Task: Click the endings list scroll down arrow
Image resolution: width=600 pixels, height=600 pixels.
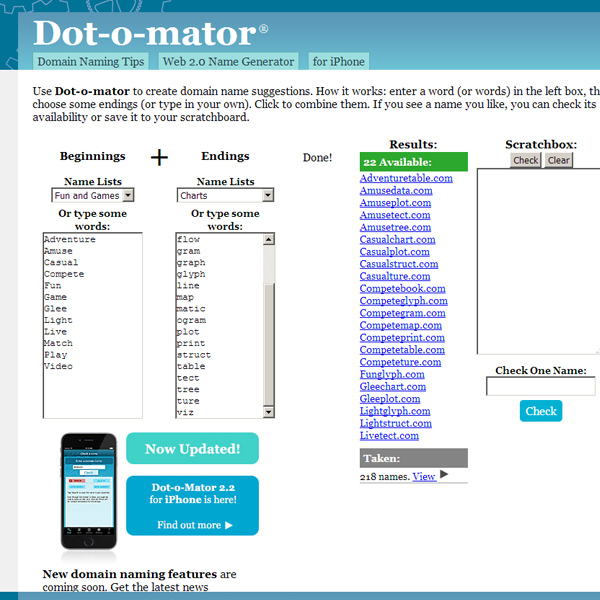Action: click(x=269, y=412)
